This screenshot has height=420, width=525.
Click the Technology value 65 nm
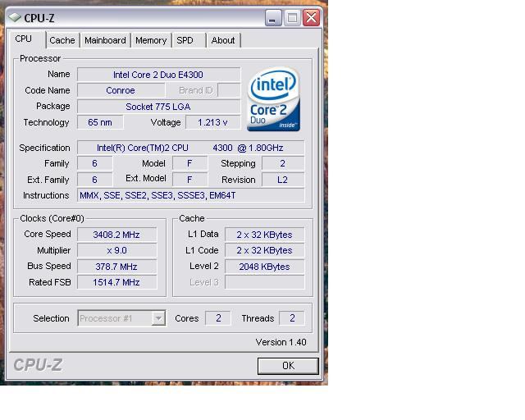(x=100, y=122)
